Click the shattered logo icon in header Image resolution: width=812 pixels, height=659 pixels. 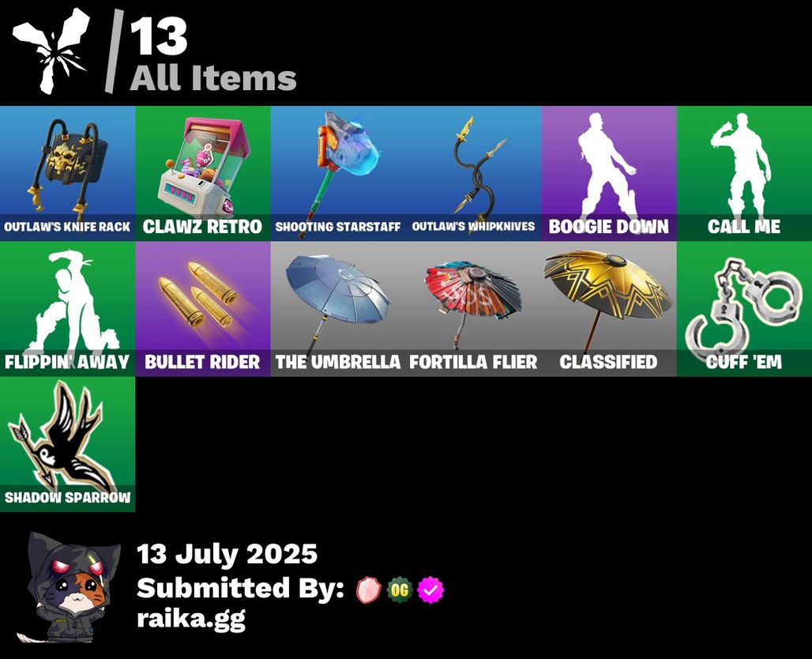51,51
